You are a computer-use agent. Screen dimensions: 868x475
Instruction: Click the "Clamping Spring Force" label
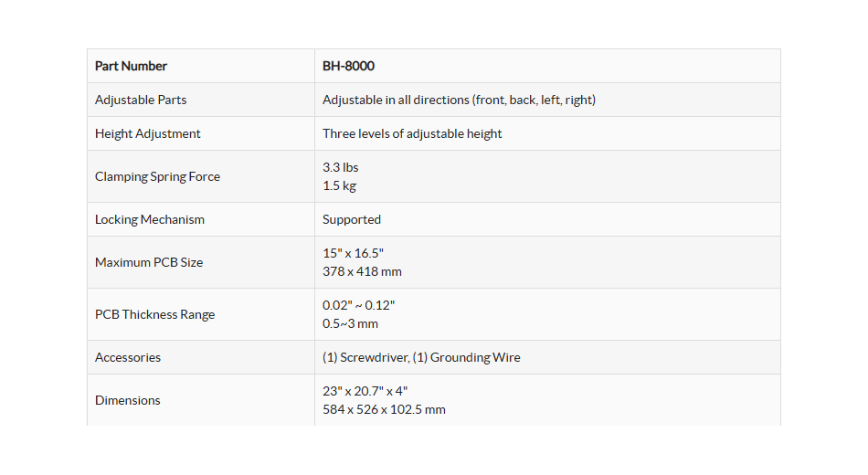157,176
